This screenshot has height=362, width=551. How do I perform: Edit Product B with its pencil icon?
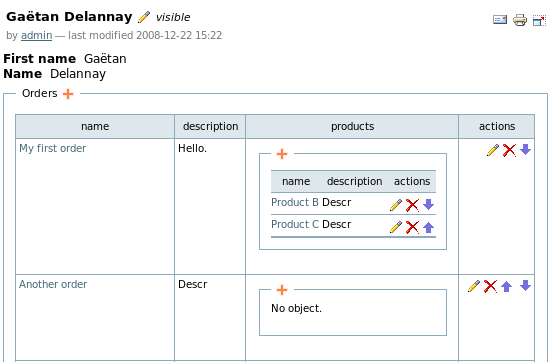pyautogui.click(x=396, y=205)
